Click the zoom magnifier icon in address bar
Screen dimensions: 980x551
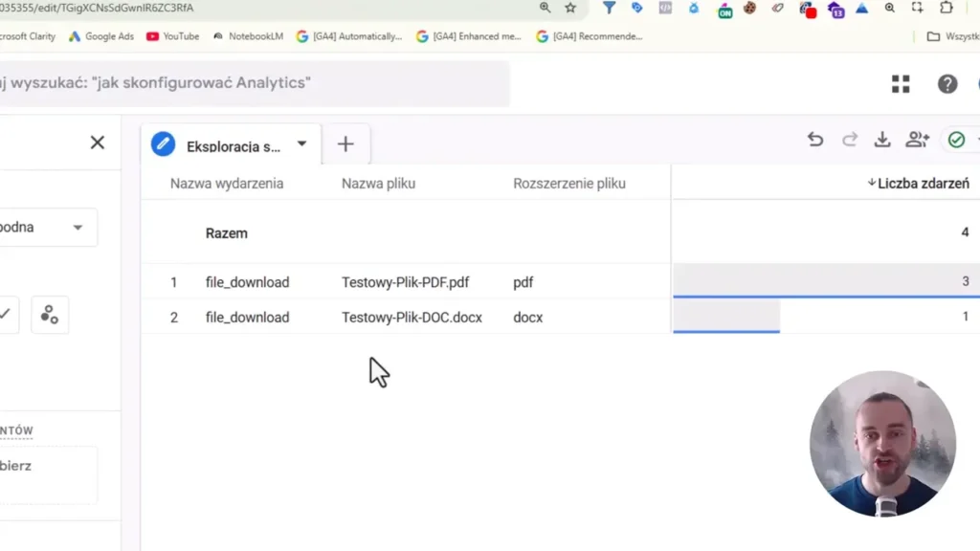(545, 8)
